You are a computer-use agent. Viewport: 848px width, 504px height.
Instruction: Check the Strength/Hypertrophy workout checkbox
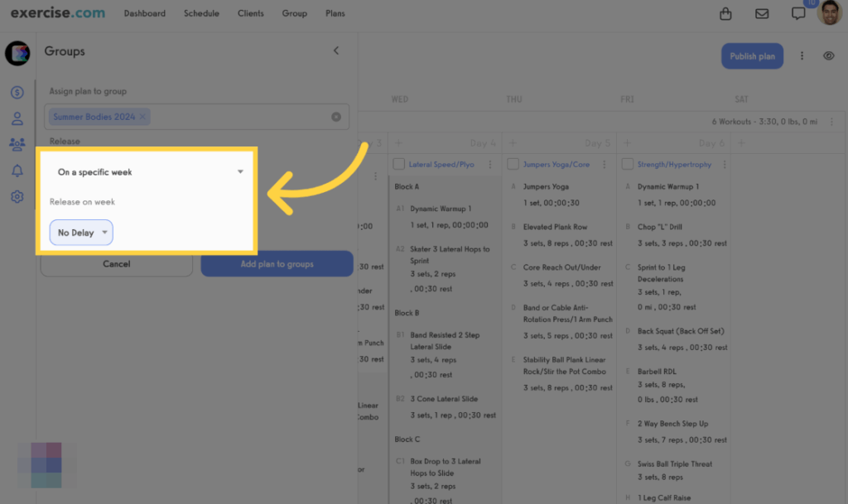627,165
